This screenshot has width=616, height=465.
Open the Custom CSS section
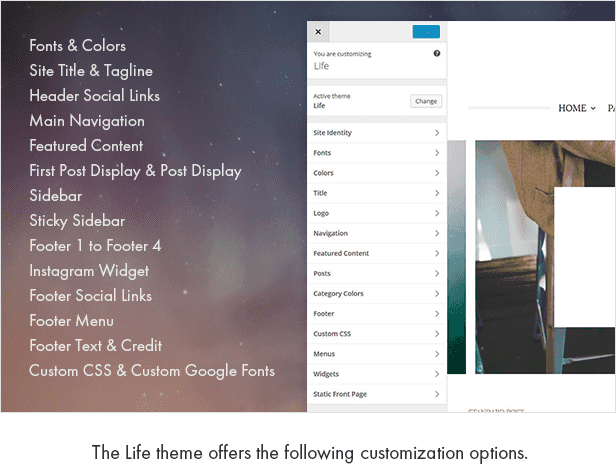pos(376,334)
